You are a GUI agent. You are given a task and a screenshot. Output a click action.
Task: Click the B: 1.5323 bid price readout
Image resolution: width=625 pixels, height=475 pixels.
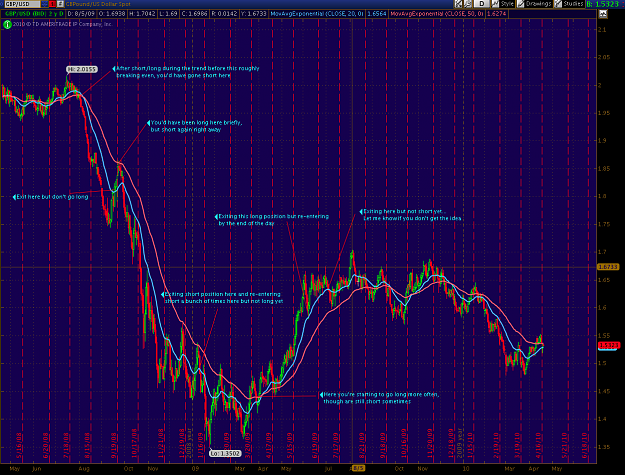(605, 4)
